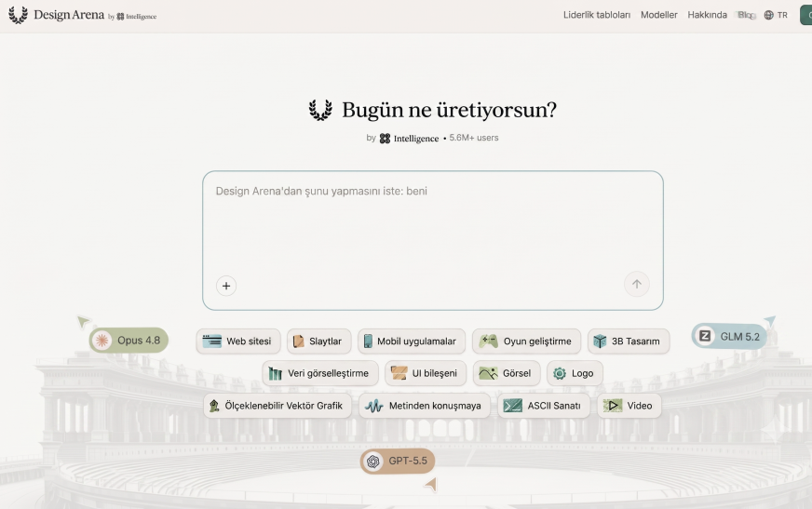Image resolution: width=812 pixels, height=509 pixels.
Task: Click the laurel icon beside the headline
Action: click(x=320, y=110)
